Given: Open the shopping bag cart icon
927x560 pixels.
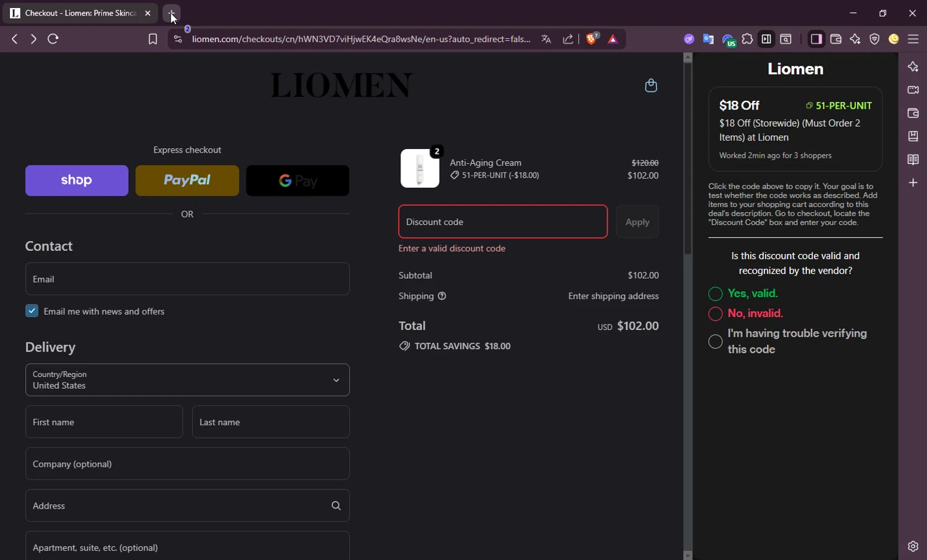Looking at the screenshot, I should (x=651, y=85).
